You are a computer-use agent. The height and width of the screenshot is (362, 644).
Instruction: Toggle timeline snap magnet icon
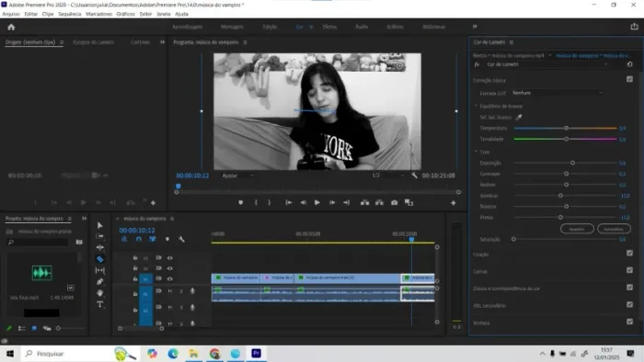coord(138,239)
